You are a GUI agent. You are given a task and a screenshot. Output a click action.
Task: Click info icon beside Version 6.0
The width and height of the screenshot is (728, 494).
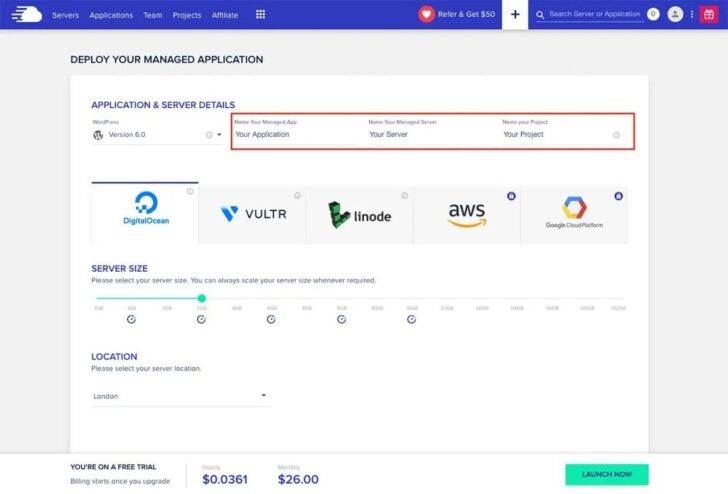[209, 135]
